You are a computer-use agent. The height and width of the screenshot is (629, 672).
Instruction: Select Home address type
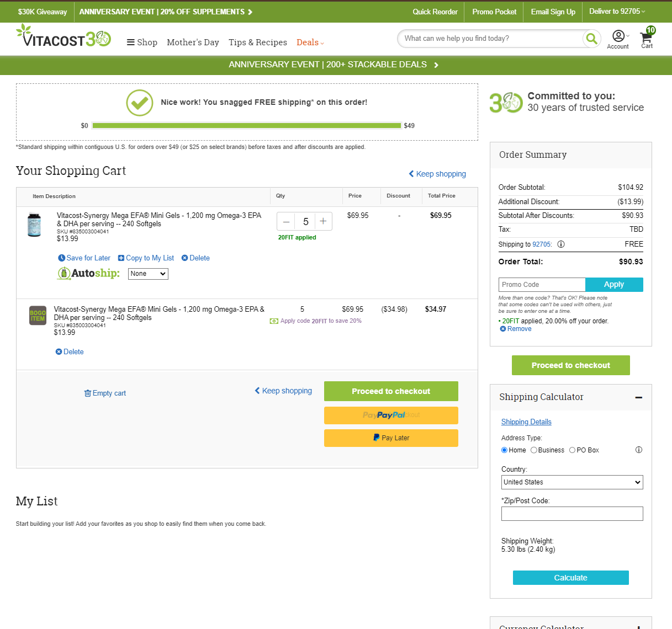(504, 450)
